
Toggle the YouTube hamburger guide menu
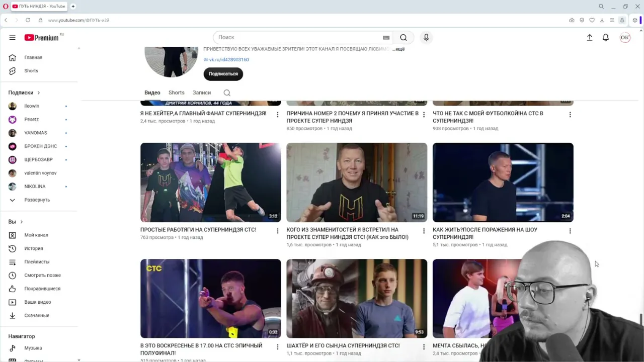tap(13, 37)
